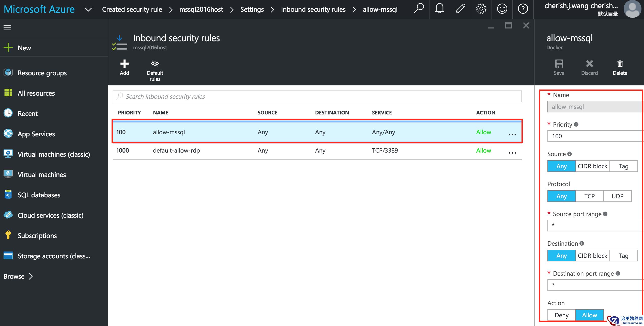Go to Inbound security rules breadcrumb
This screenshot has height=326, width=644.
pos(313,9)
